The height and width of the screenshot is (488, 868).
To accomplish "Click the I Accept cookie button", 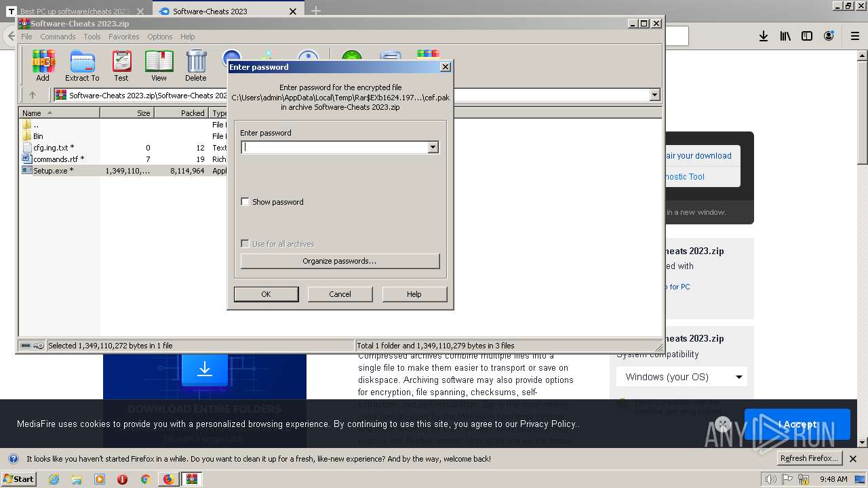I will (x=797, y=424).
